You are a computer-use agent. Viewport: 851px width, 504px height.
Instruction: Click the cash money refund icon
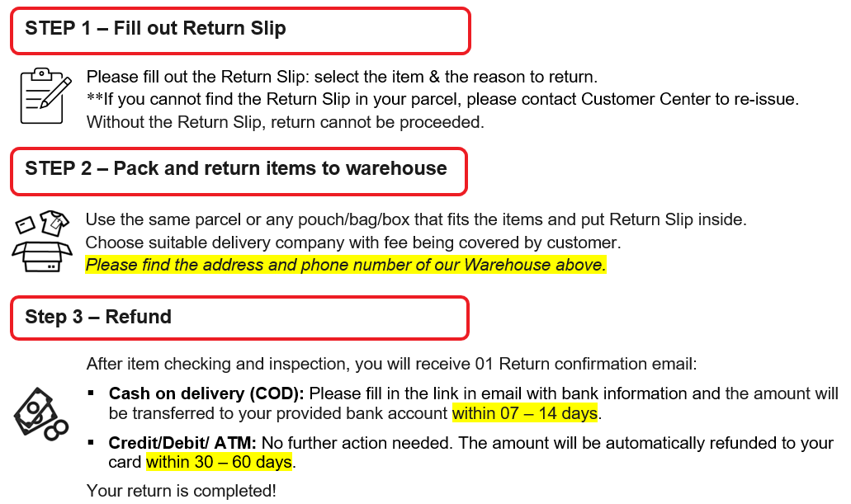pyautogui.click(x=40, y=413)
